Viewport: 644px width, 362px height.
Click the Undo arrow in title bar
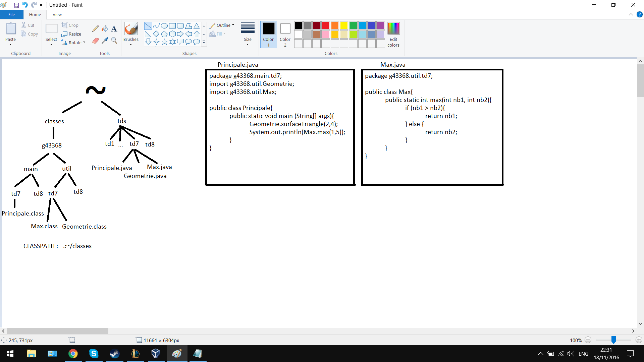click(25, 5)
